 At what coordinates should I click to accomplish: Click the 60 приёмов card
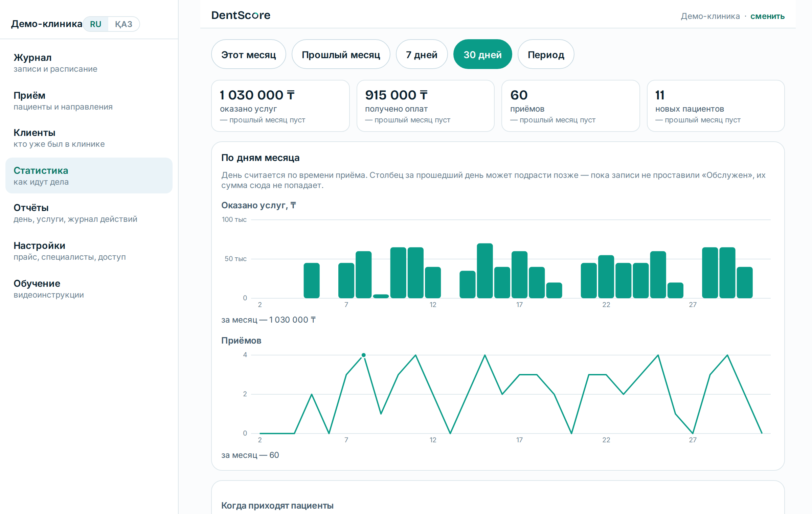(571, 106)
